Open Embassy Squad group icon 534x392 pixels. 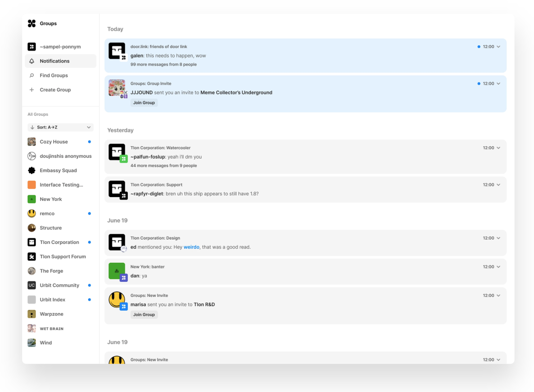pyautogui.click(x=32, y=170)
